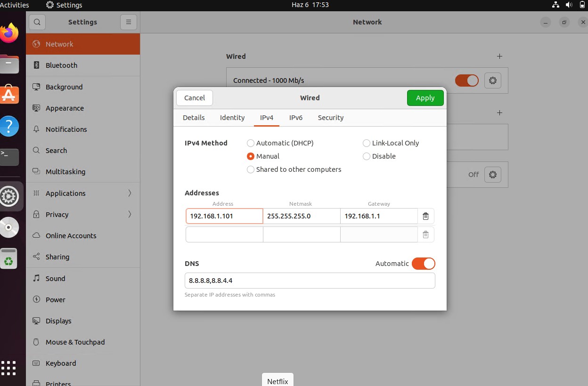Toggle wired connection switch
Image resolution: width=588 pixels, height=386 pixels.
[x=466, y=80]
